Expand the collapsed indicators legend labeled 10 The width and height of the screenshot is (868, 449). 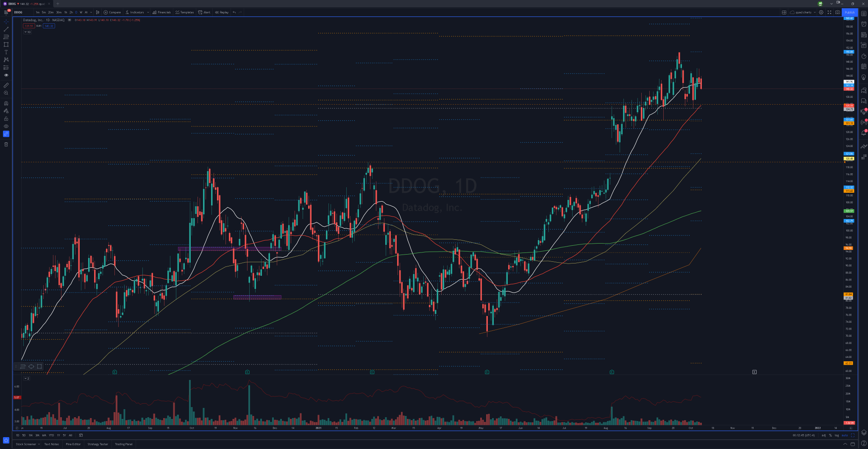(x=27, y=32)
